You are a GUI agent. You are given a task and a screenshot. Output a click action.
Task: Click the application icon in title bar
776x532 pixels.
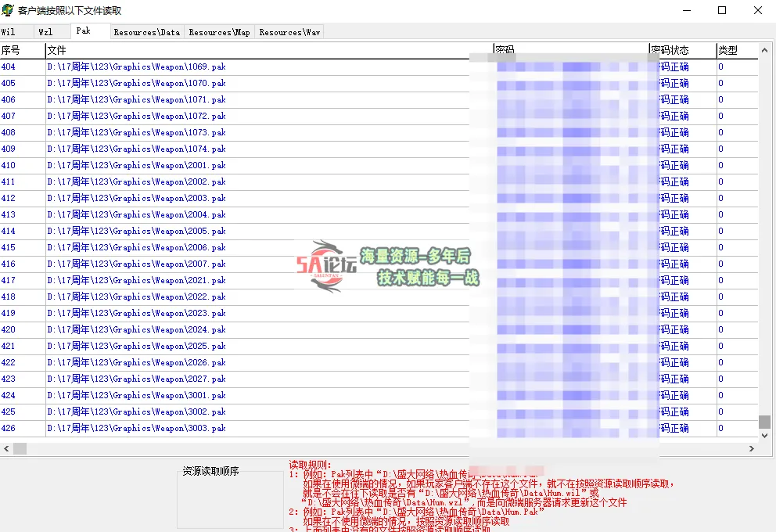pyautogui.click(x=8, y=10)
